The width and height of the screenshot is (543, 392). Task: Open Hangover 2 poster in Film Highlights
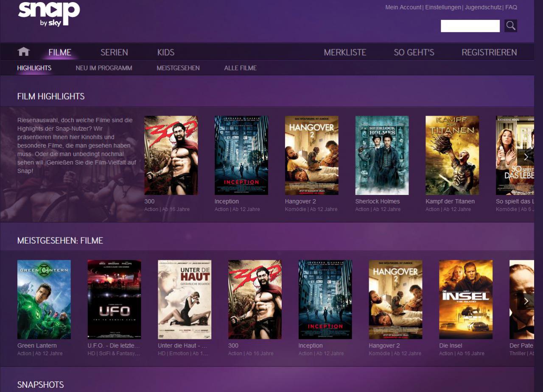coord(312,155)
